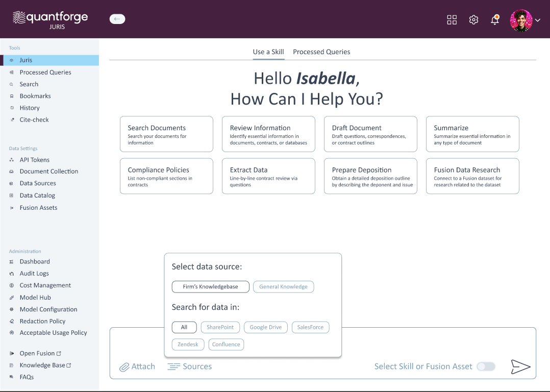Check notifications with the bell icon
Image resolution: width=550 pixels, height=392 pixels.
[494, 20]
